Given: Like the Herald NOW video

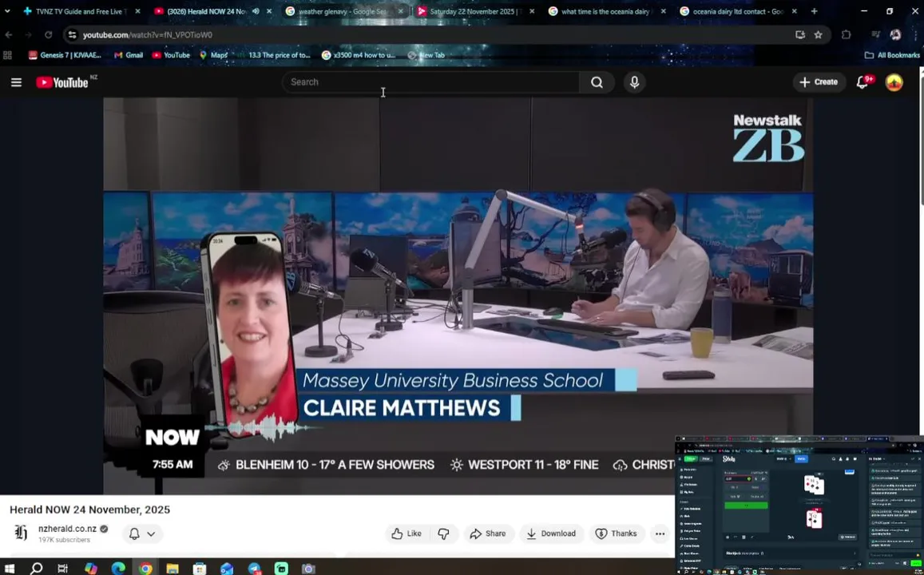Looking at the screenshot, I should point(406,533).
